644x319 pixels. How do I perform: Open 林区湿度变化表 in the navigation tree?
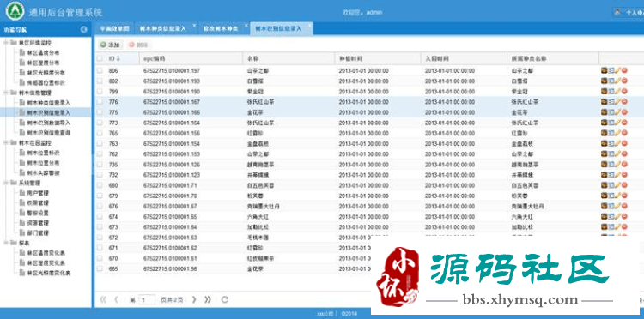point(46,262)
